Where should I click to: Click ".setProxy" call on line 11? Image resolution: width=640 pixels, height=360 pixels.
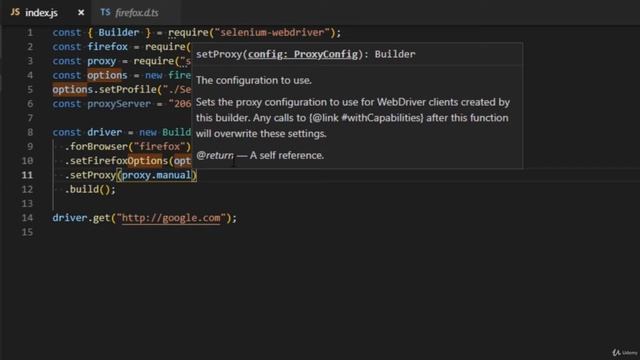[90, 175]
